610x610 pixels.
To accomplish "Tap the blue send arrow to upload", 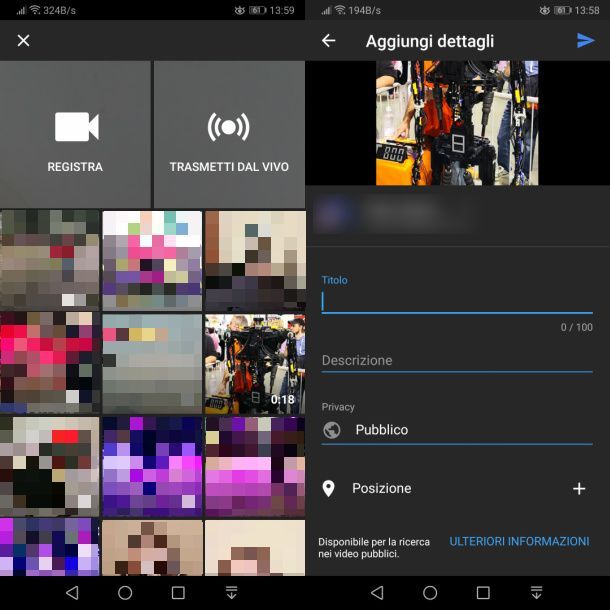I will [585, 40].
